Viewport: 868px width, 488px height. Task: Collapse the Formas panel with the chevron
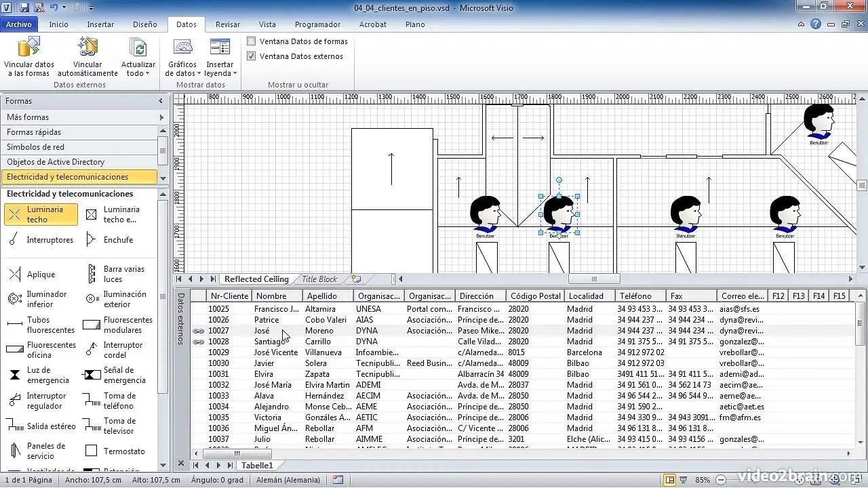click(x=161, y=101)
